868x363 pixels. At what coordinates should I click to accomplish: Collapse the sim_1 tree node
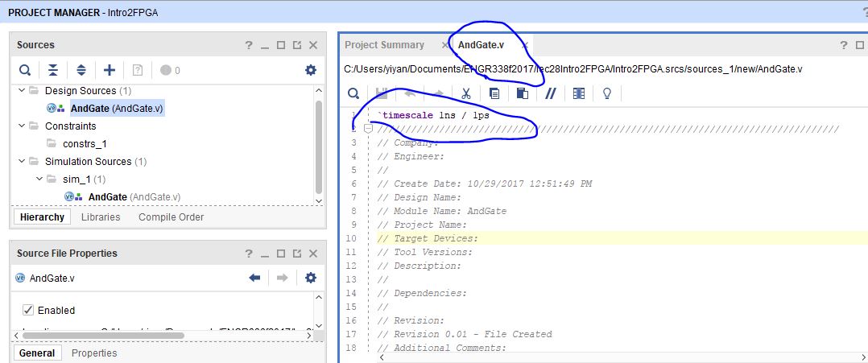tap(38, 179)
